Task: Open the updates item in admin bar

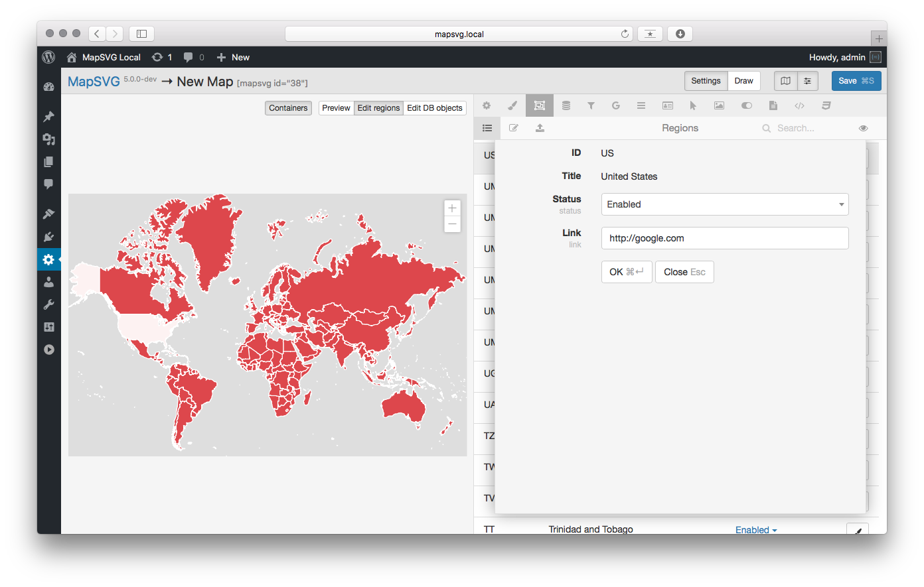Action: [162, 57]
